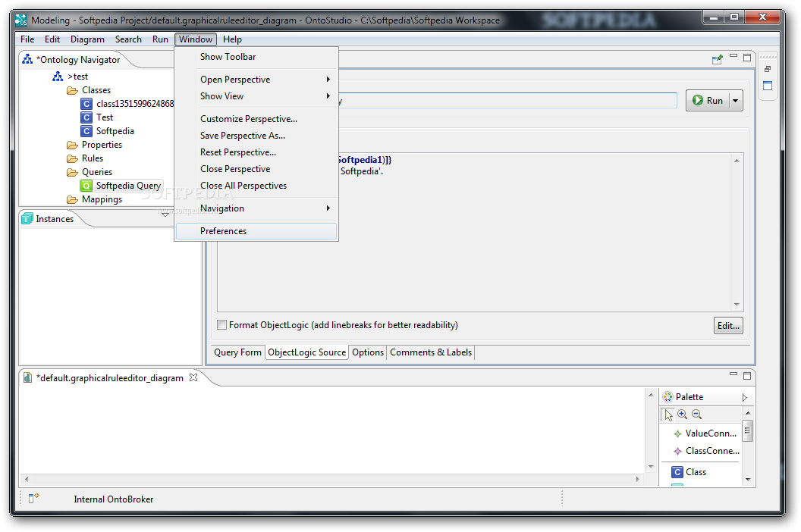801x532 pixels.
Task: Choose Customize Perspective... entry
Action: (x=256, y=119)
